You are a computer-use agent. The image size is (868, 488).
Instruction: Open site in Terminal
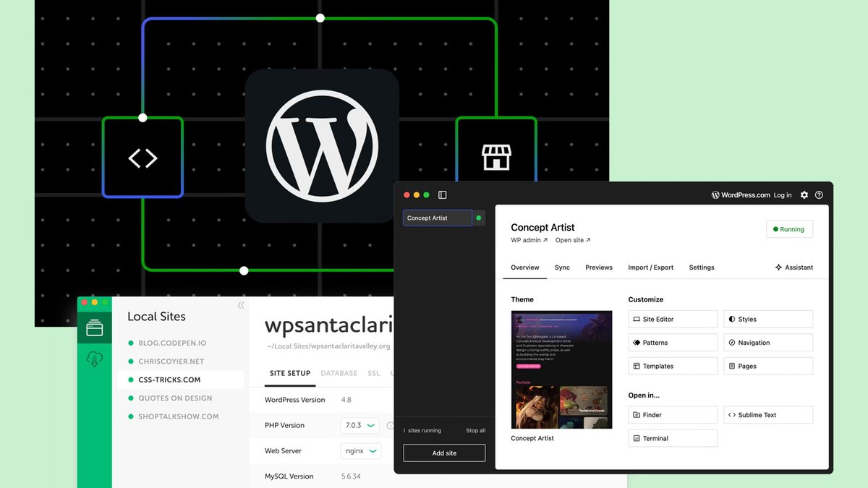pyautogui.click(x=673, y=438)
